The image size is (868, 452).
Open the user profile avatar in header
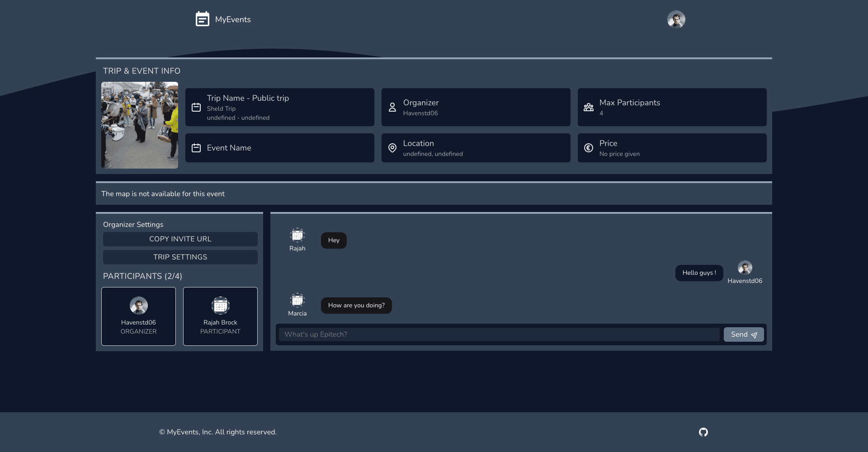click(x=676, y=19)
